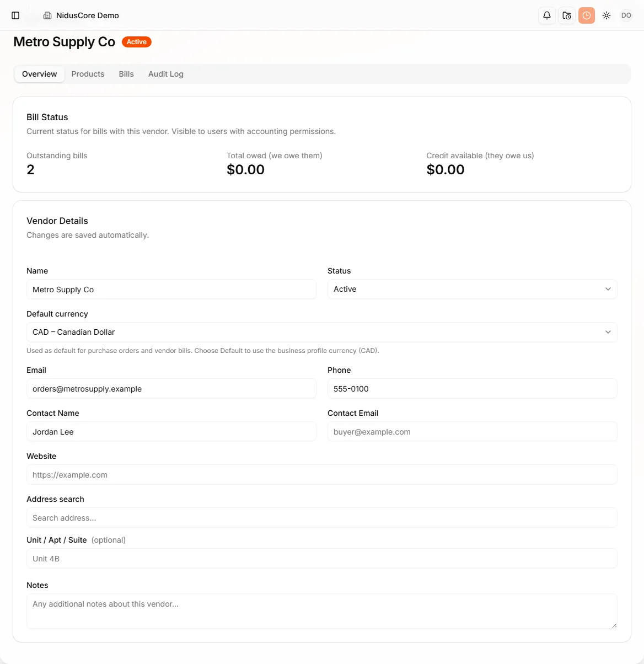Click the Address search field
Image resolution: width=644 pixels, height=664 pixels.
(322, 517)
